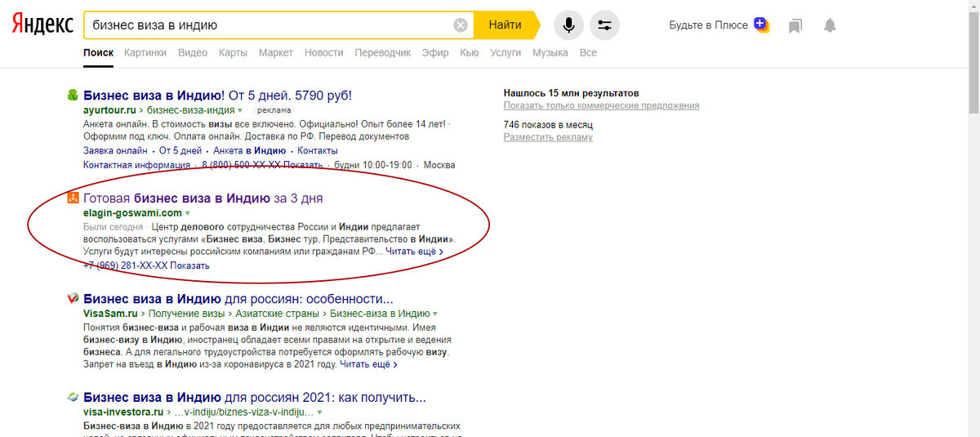Screen dimensions: 980x437
Task: Click the реклама ad label
Action: [x=274, y=109]
